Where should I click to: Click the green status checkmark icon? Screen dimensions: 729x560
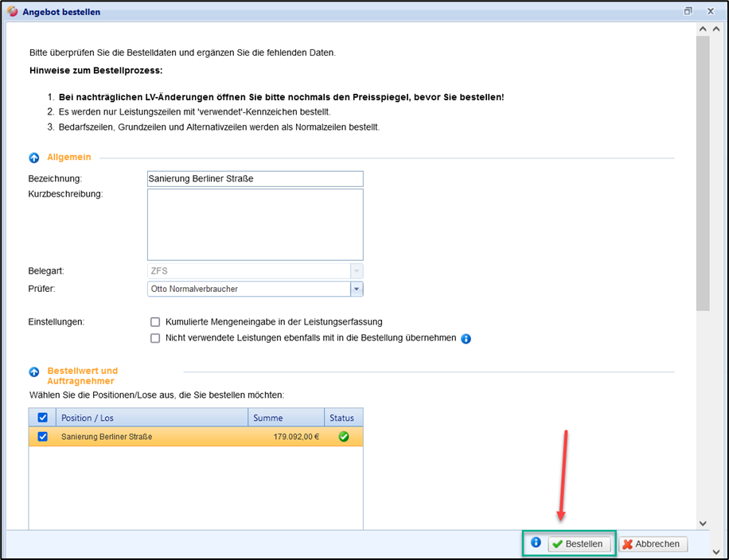point(344,437)
